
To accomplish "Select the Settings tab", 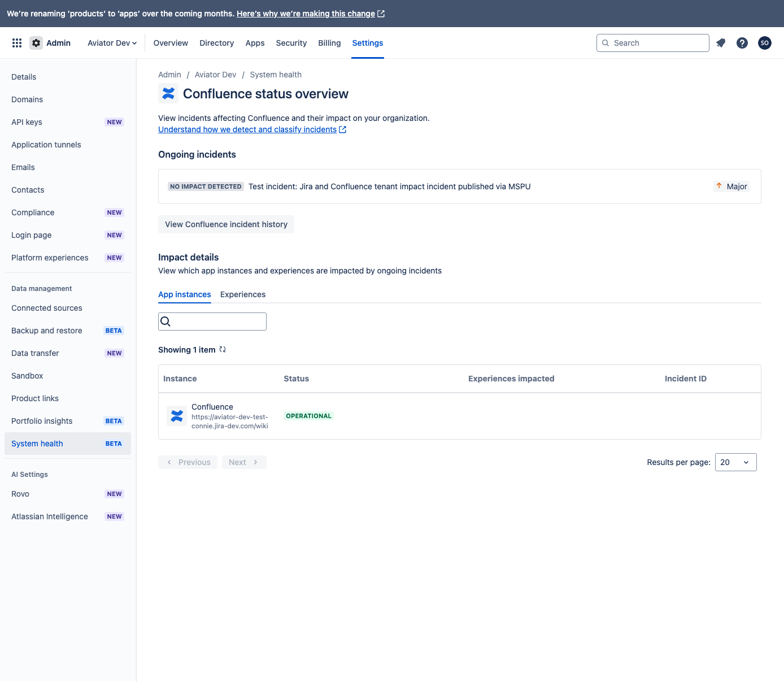I will pos(368,43).
